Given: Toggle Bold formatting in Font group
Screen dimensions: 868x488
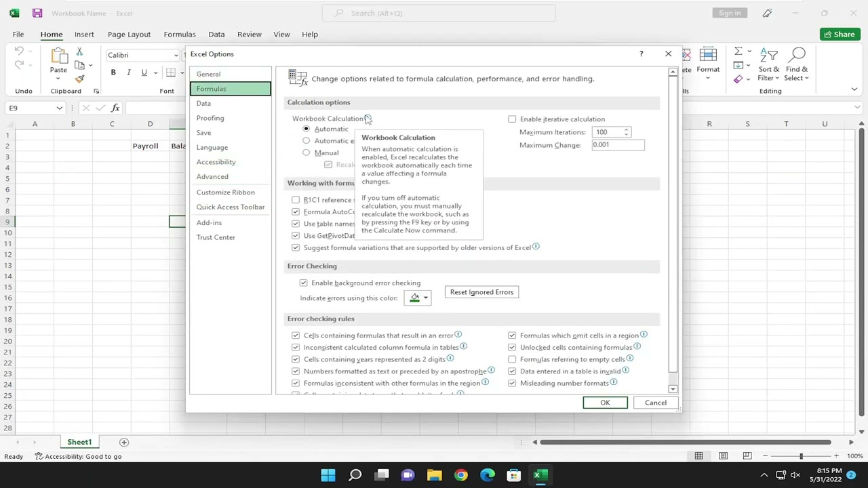Looking at the screenshot, I should coord(113,73).
